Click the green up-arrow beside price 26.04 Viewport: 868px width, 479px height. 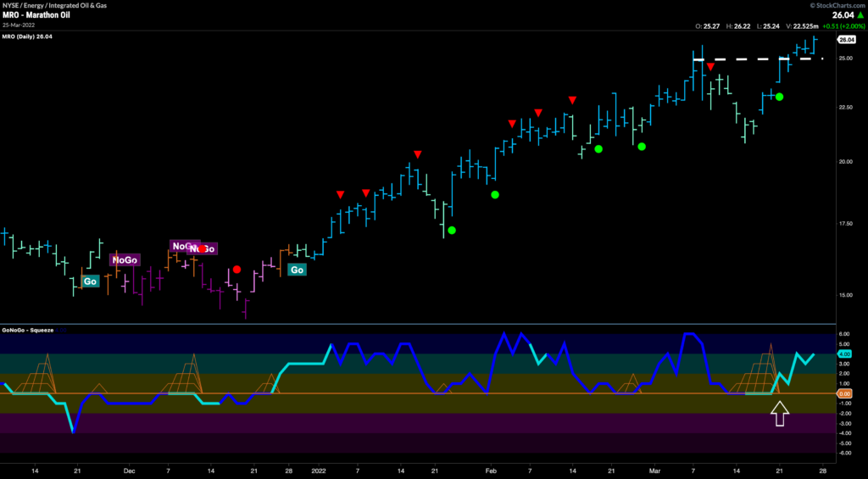click(860, 15)
